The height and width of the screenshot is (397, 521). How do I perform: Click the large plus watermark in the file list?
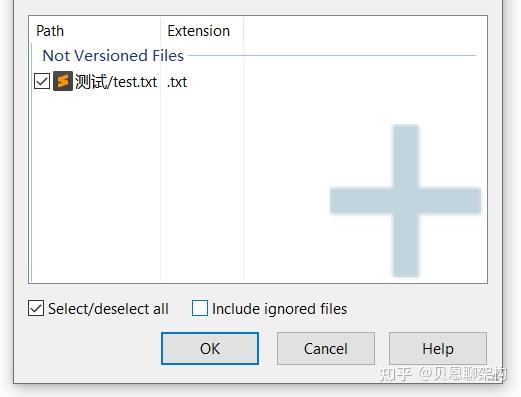point(405,200)
